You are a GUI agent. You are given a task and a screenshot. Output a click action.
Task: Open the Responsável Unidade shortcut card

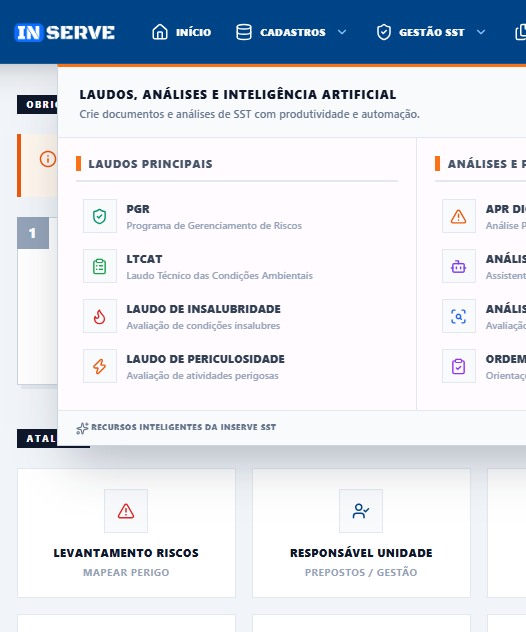pos(361,533)
